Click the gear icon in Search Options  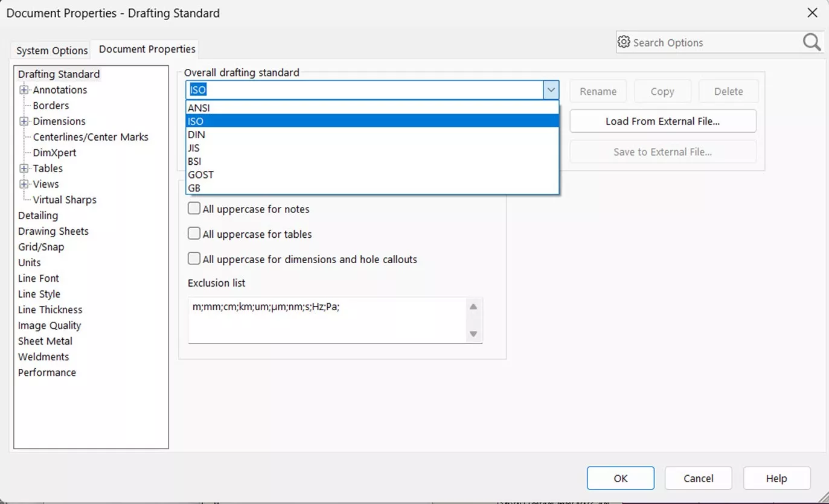coord(624,42)
